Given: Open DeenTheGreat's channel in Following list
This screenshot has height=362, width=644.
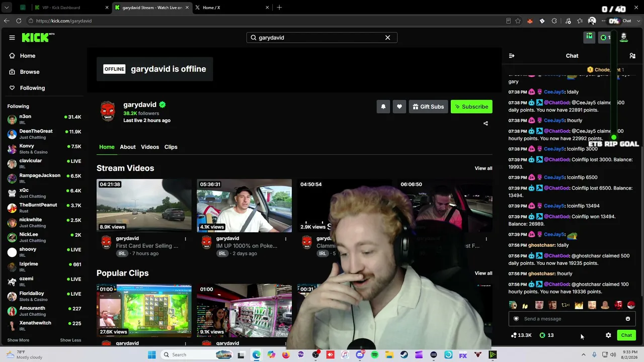Looking at the screenshot, I should 44,134.
